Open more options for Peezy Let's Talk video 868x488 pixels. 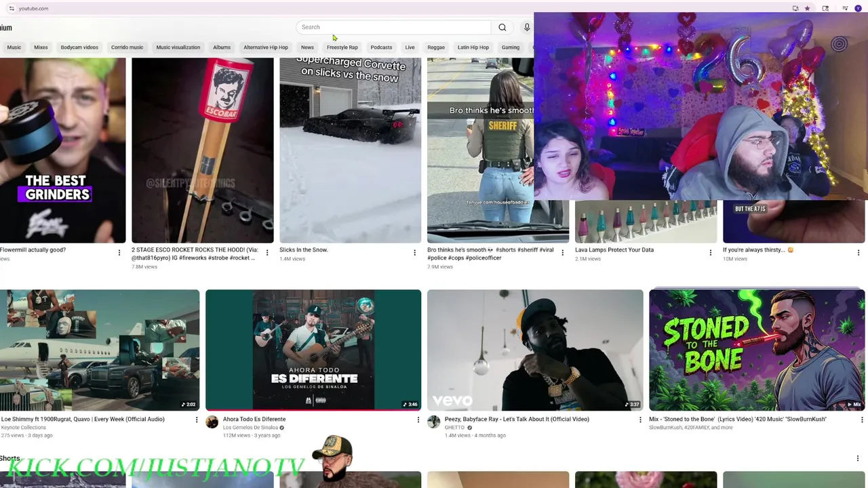click(640, 420)
